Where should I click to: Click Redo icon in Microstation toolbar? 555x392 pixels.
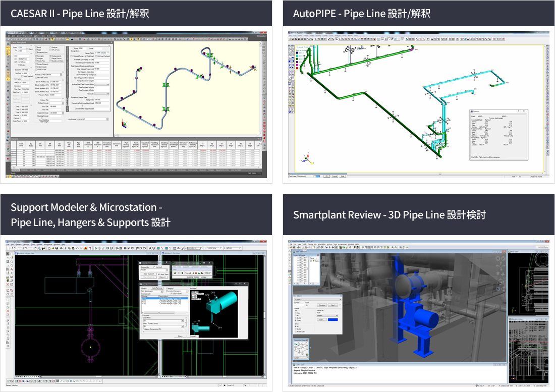point(81,248)
